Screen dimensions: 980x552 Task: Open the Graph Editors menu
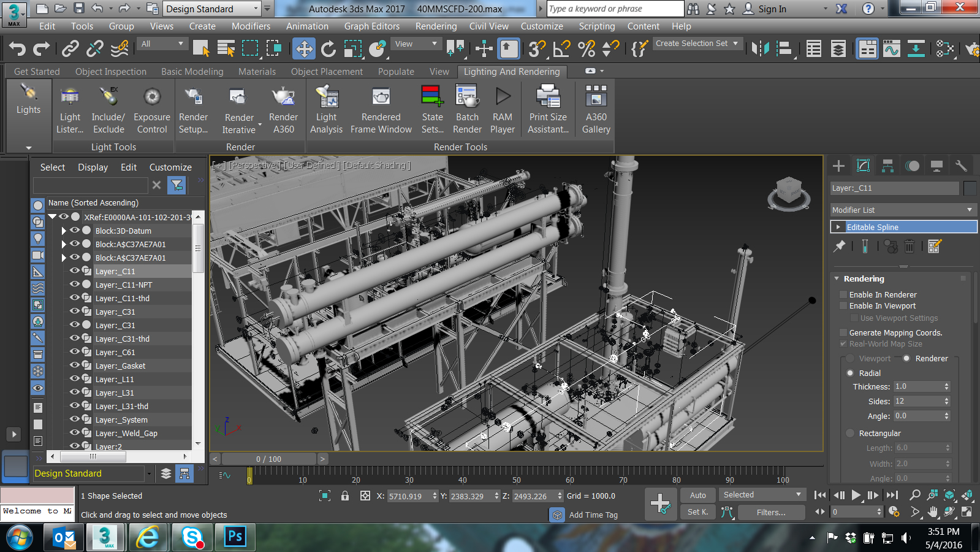[x=371, y=26]
